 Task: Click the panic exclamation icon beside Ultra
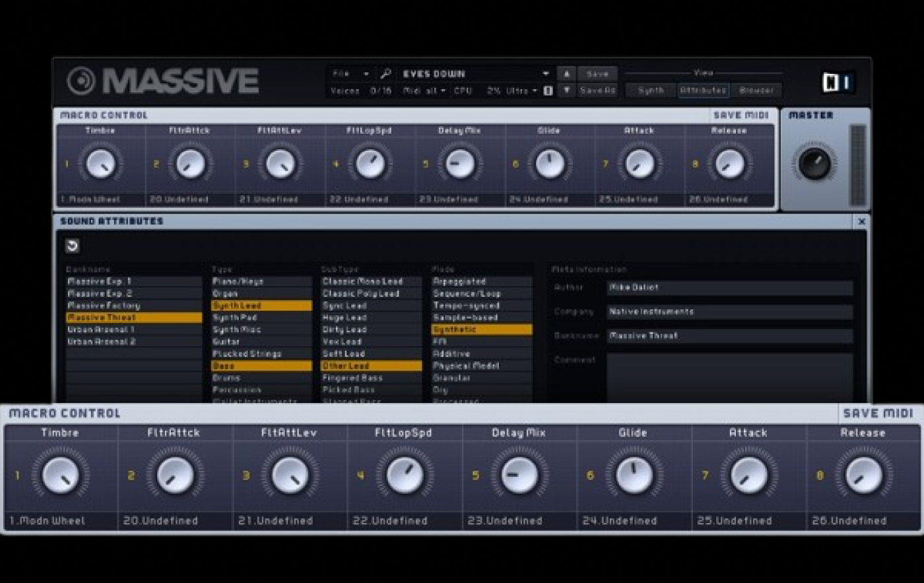click(548, 91)
